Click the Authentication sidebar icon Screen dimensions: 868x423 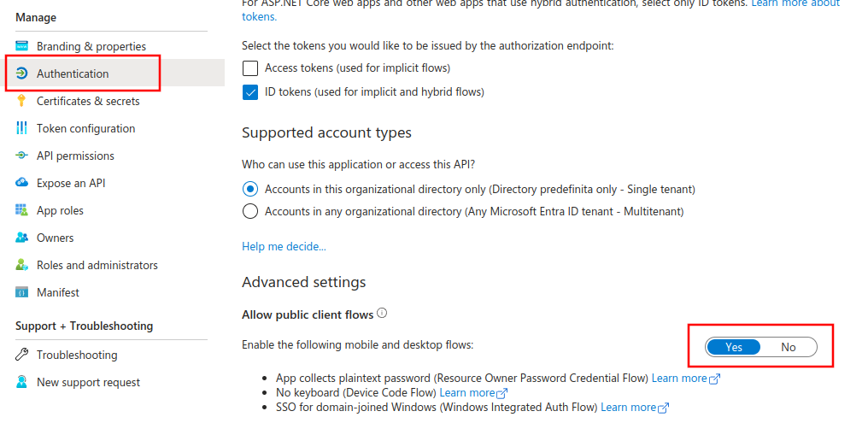(21, 73)
